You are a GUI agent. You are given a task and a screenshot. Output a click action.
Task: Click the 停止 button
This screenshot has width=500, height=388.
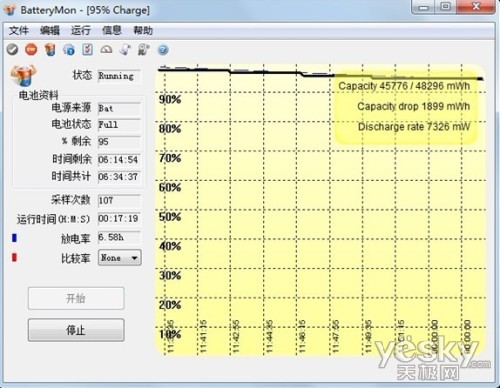click(x=76, y=330)
